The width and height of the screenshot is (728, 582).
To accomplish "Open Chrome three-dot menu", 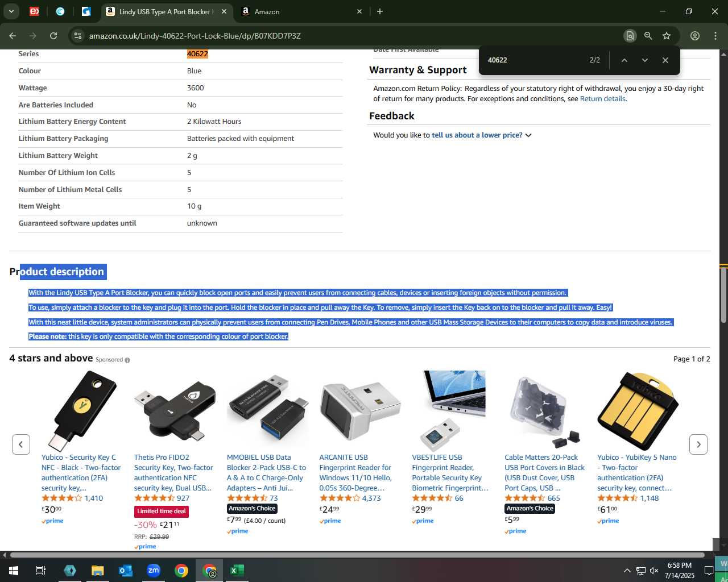I will [x=715, y=36].
